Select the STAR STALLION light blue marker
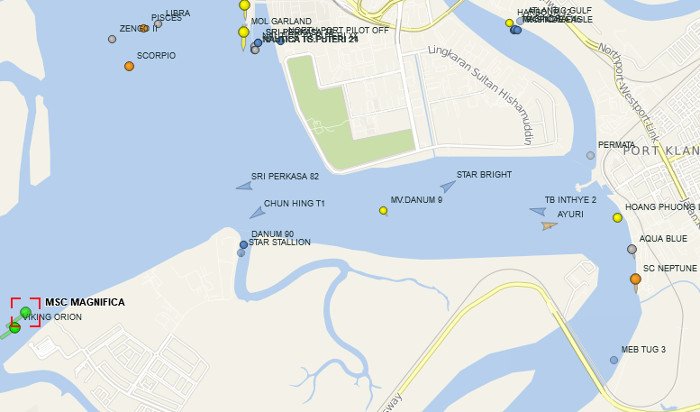 click(241, 253)
